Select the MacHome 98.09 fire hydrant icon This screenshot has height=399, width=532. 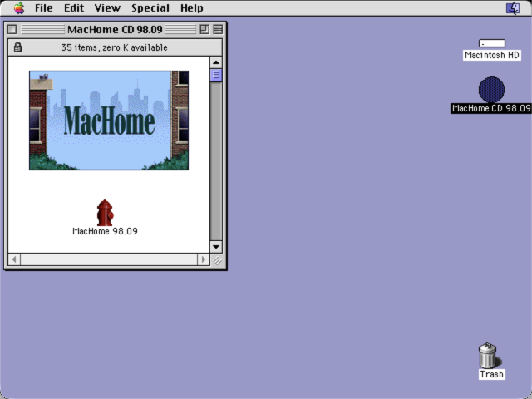(105, 213)
